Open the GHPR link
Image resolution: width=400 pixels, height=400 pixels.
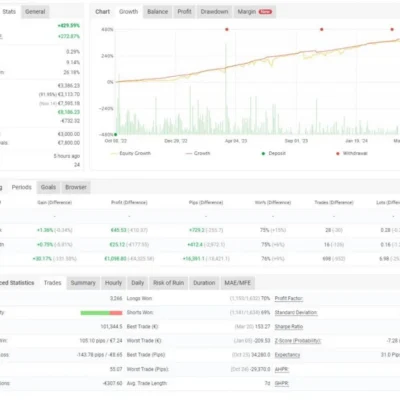(282, 383)
